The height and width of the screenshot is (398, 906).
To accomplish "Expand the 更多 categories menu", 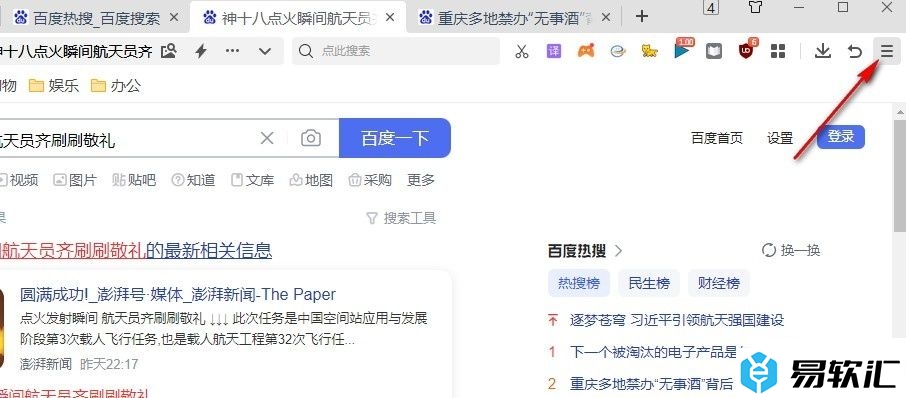I will [x=421, y=180].
